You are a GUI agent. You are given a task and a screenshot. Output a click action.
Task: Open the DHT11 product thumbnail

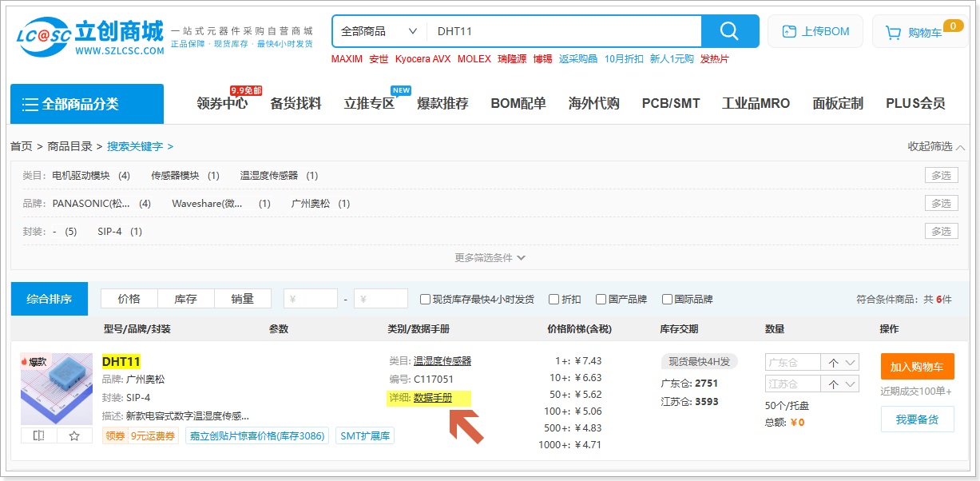57,389
